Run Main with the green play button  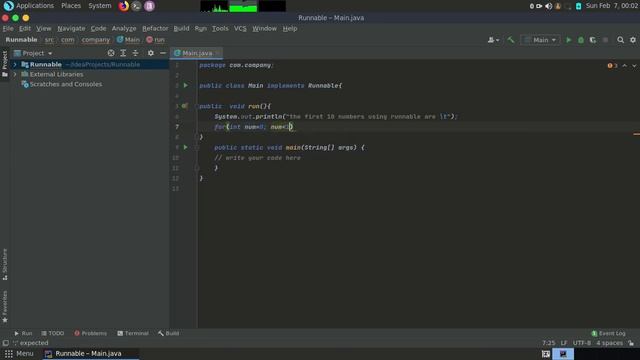pyautogui.click(x=568, y=40)
